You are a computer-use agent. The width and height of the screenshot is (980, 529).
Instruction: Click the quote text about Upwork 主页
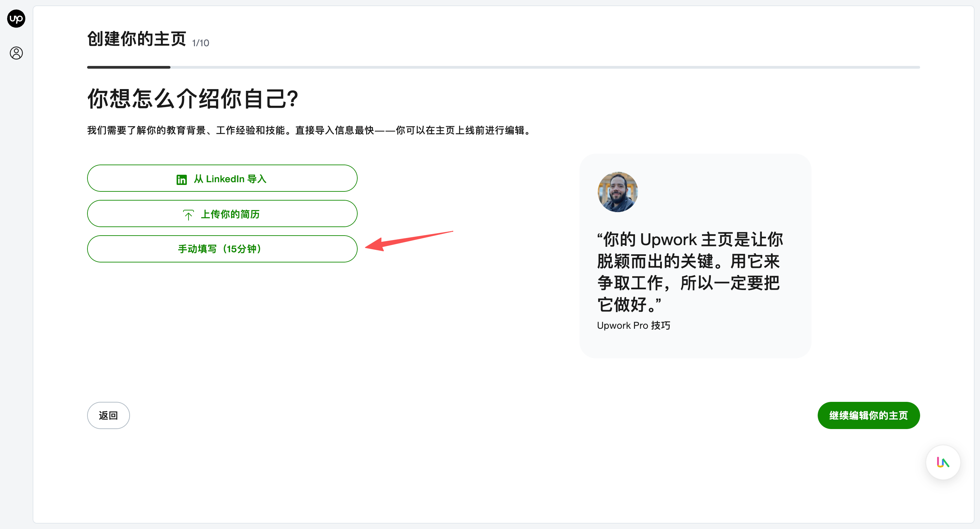coord(690,272)
